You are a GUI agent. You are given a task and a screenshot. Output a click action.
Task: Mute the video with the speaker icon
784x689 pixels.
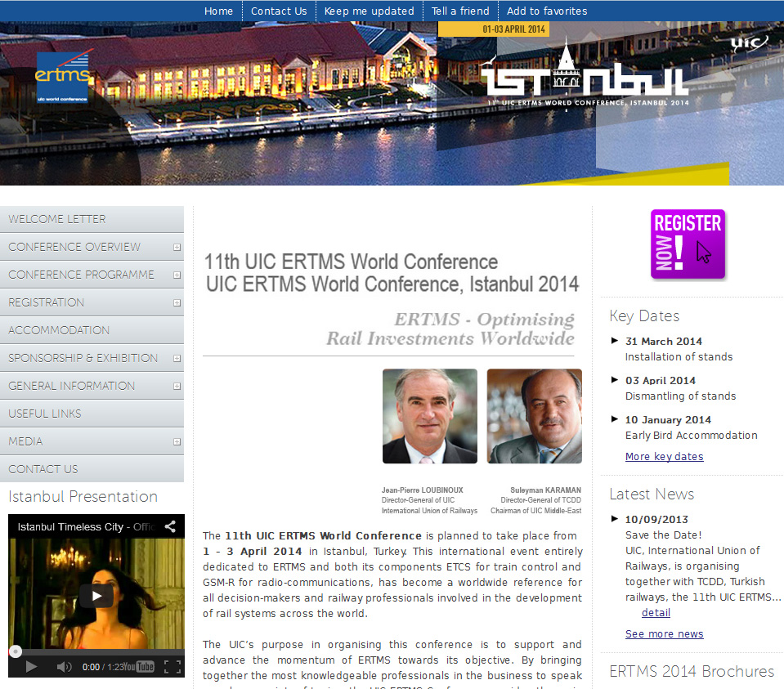point(64,667)
